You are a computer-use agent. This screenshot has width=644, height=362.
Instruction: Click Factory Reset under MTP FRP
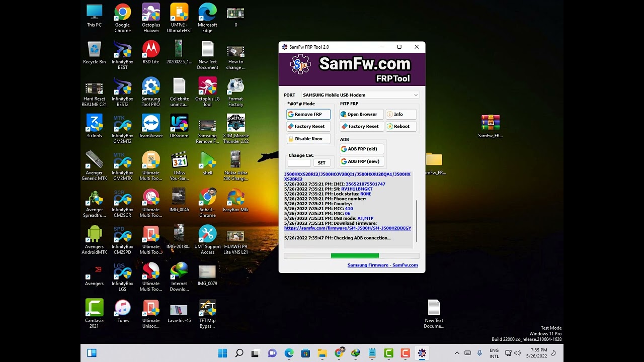coord(361,126)
